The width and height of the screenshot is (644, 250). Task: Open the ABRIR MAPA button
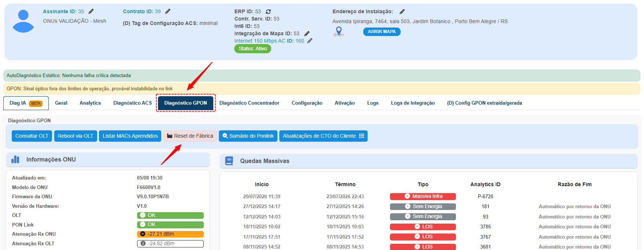382,32
